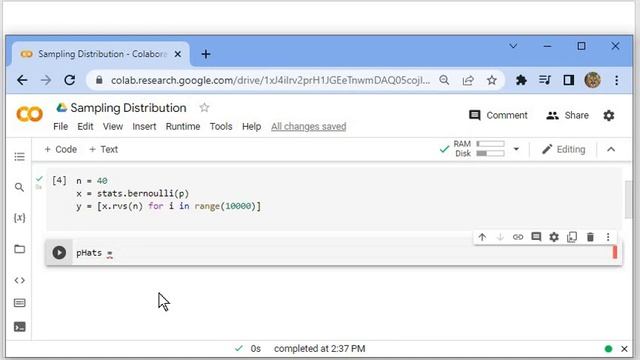Click the Colab CO logo
Viewport: 640px width, 360px height.
[29, 114]
